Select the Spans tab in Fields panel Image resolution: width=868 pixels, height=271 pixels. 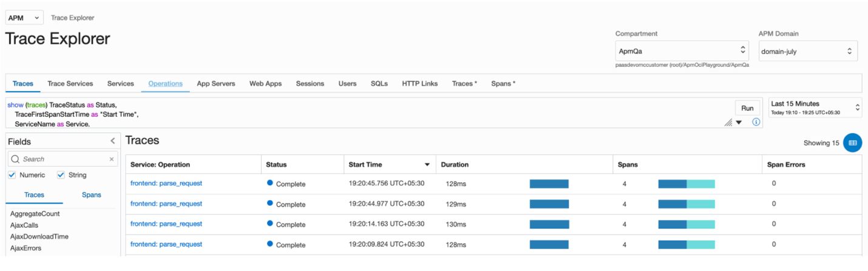(91, 195)
